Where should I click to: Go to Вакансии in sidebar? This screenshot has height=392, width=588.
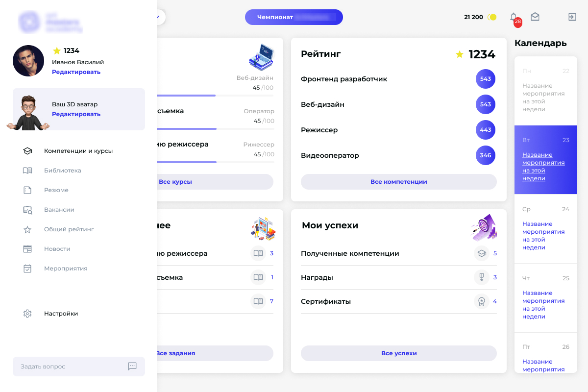pos(59,210)
